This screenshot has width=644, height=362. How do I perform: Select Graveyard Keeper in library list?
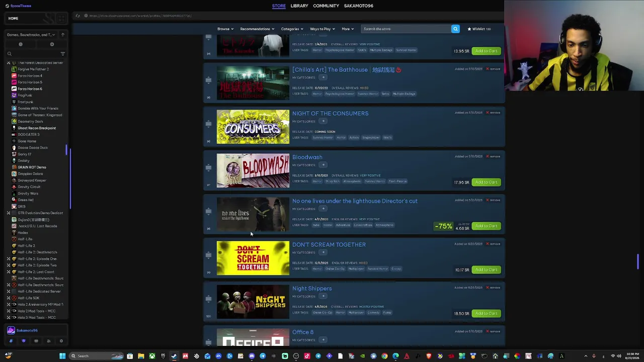(x=32, y=180)
